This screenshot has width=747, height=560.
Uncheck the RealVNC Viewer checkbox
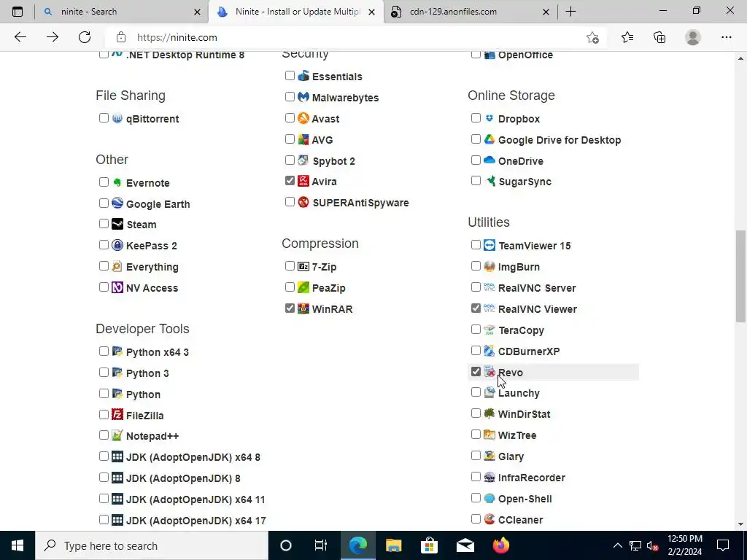[x=476, y=308]
